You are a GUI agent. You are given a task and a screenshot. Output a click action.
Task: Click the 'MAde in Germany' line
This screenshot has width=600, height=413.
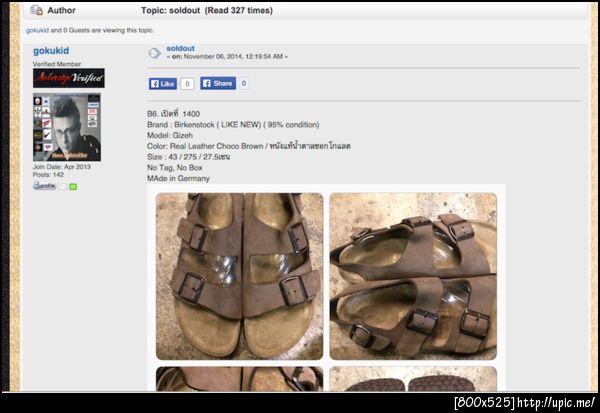[x=178, y=178]
